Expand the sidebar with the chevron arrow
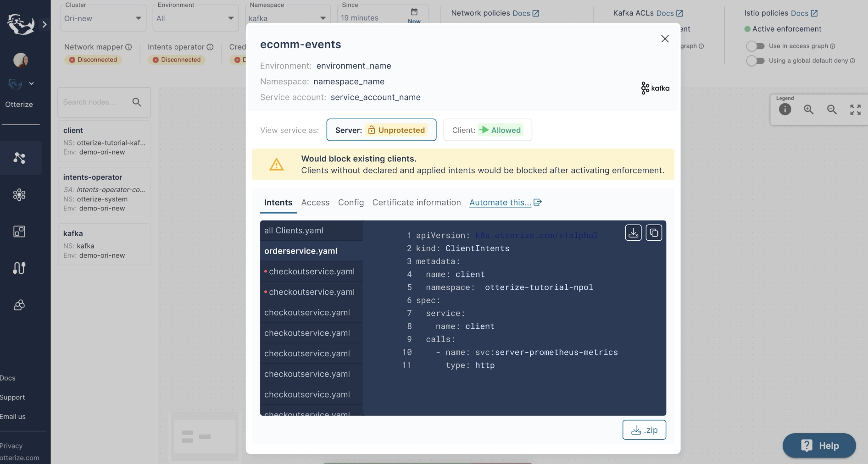The image size is (868, 464). click(45, 24)
